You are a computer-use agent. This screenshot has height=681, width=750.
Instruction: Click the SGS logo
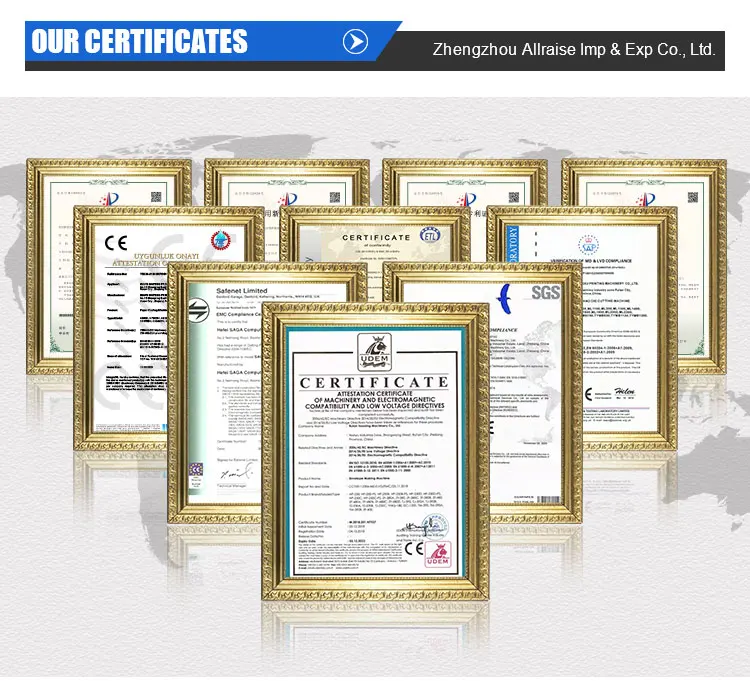(546, 292)
